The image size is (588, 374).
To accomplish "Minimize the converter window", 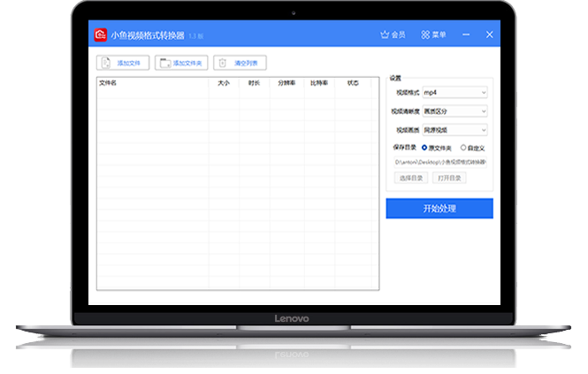I will 467,35.
